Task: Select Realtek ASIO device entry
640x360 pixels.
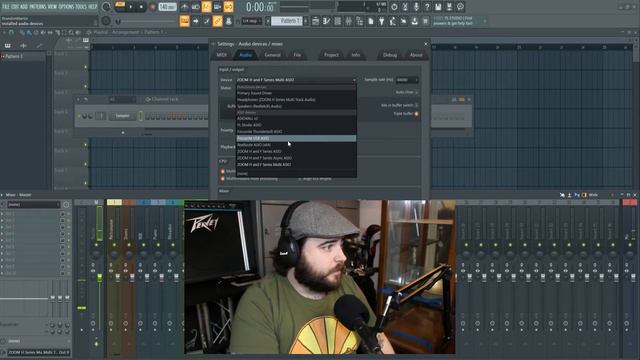Action: 296,145
